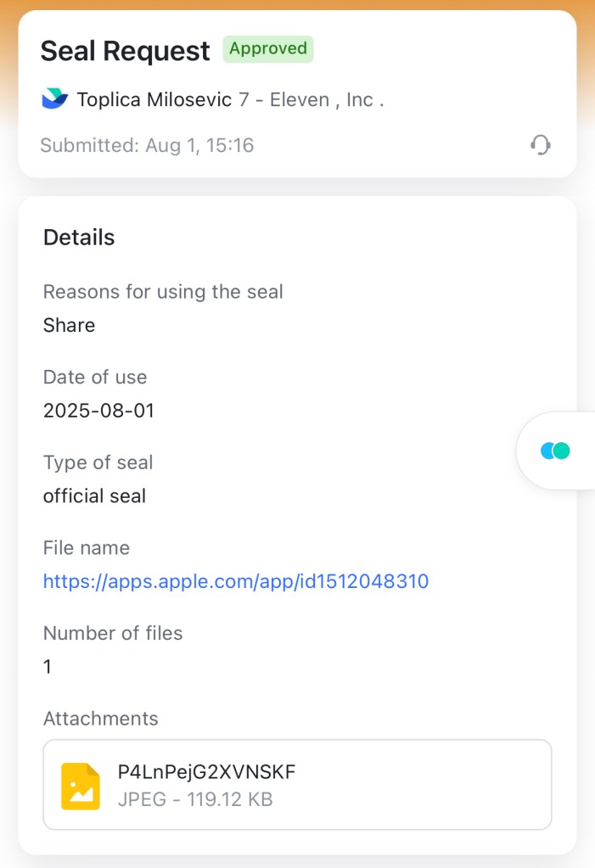
Task: Tap the yellow JPEG image file icon
Action: click(x=81, y=786)
